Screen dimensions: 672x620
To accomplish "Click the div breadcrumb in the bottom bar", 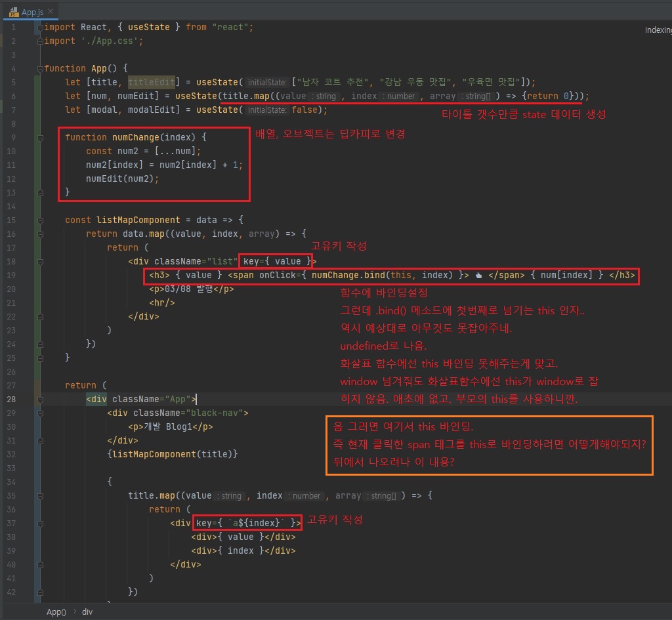I will click(87, 612).
